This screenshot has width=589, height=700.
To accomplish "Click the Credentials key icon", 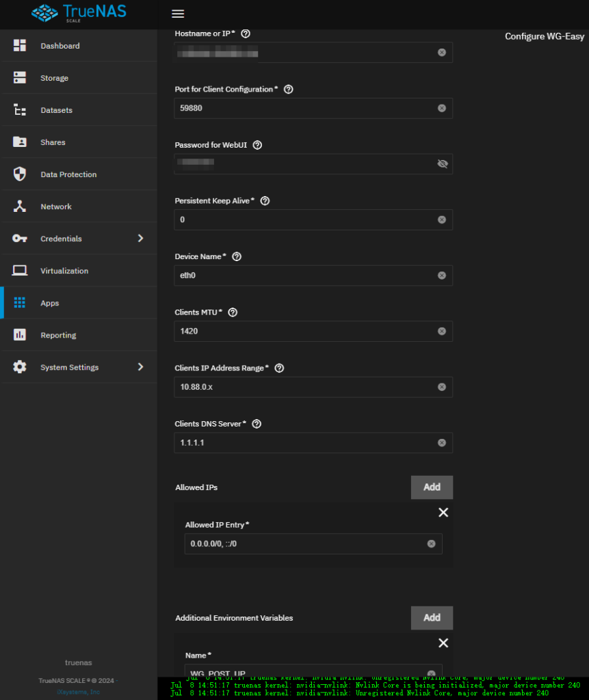I will tap(20, 239).
